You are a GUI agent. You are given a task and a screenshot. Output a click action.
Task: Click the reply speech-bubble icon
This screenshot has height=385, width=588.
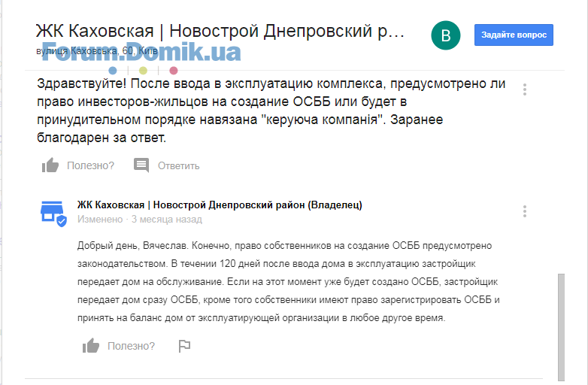141,165
